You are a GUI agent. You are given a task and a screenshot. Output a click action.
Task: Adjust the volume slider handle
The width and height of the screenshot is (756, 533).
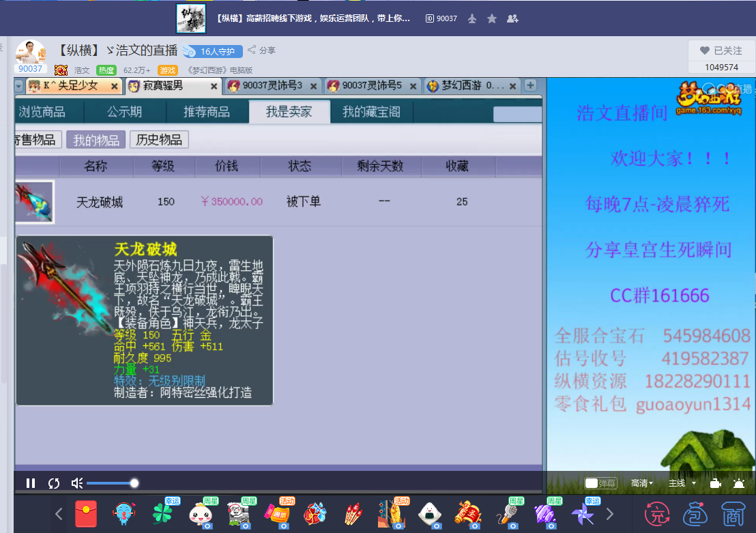pyautogui.click(x=134, y=482)
